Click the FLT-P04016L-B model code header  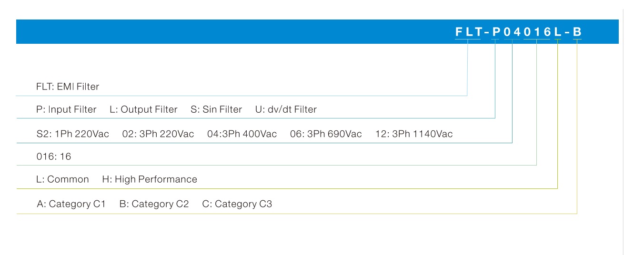tap(518, 32)
